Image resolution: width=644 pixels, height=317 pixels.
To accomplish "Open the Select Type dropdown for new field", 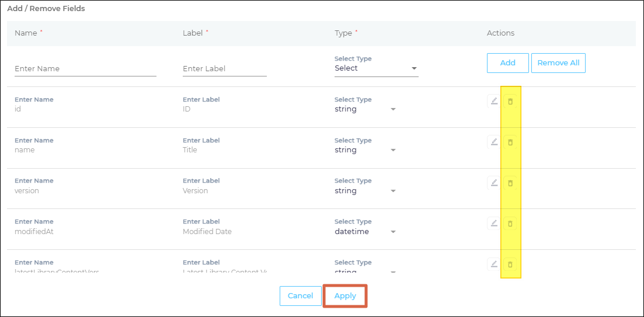I will pos(376,68).
